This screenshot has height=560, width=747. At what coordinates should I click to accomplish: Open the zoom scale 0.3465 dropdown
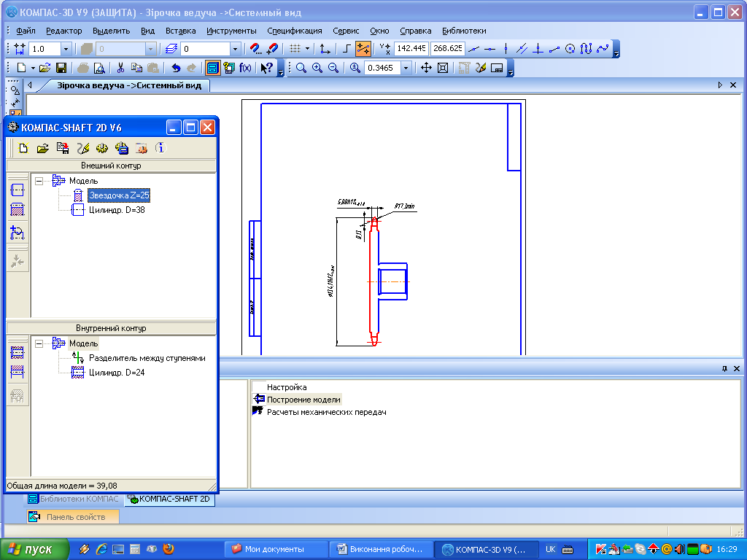(x=406, y=68)
